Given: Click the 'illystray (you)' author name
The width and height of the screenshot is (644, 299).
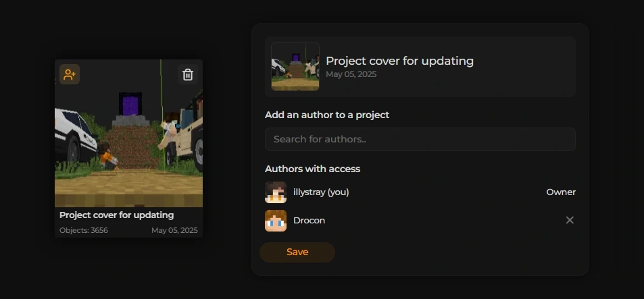Looking at the screenshot, I should click(321, 192).
